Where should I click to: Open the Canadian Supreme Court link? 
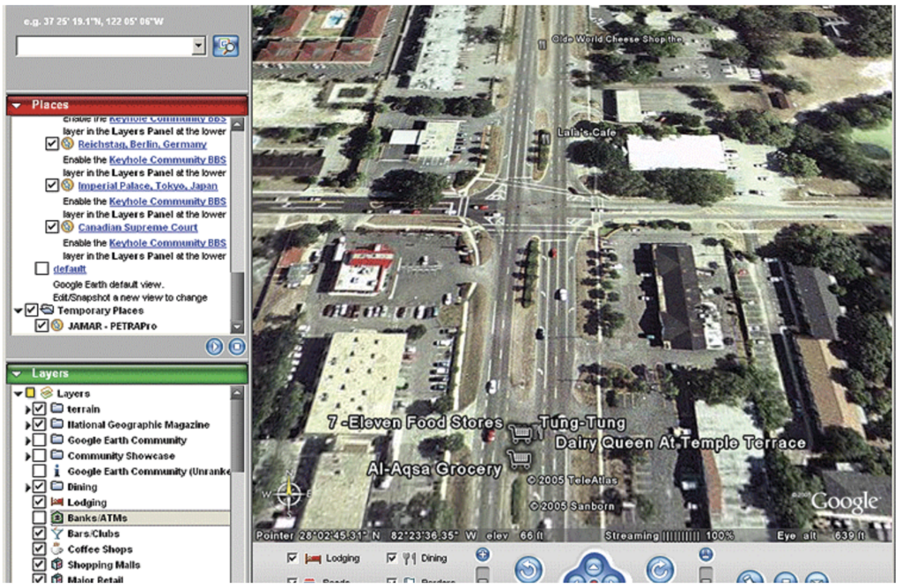click(x=137, y=227)
